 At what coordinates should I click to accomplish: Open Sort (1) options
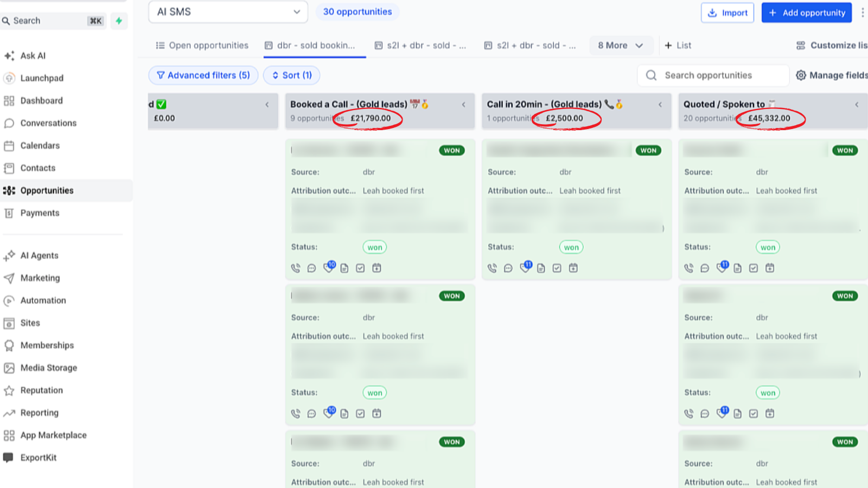292,75
